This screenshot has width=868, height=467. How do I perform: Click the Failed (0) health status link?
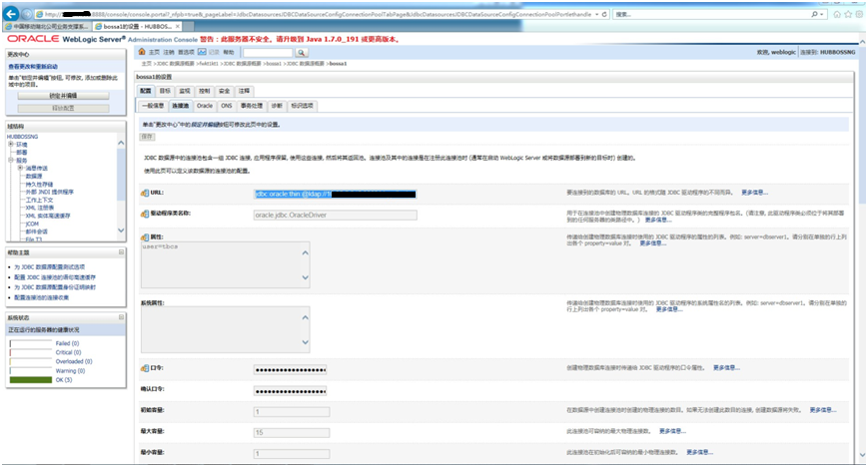click(68, 343)
